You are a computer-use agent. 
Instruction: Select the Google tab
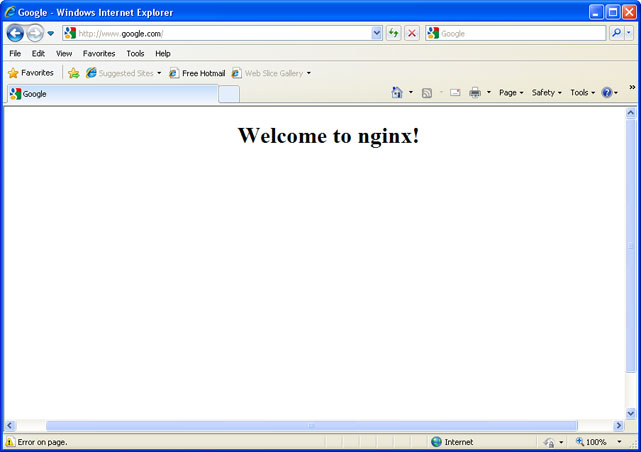pos(112,94)
